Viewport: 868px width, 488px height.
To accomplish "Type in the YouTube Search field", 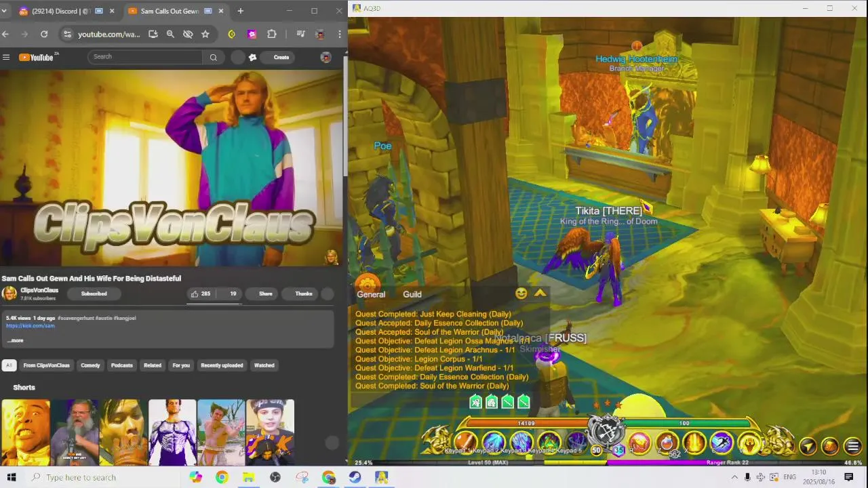I will [x=146, y=57].
